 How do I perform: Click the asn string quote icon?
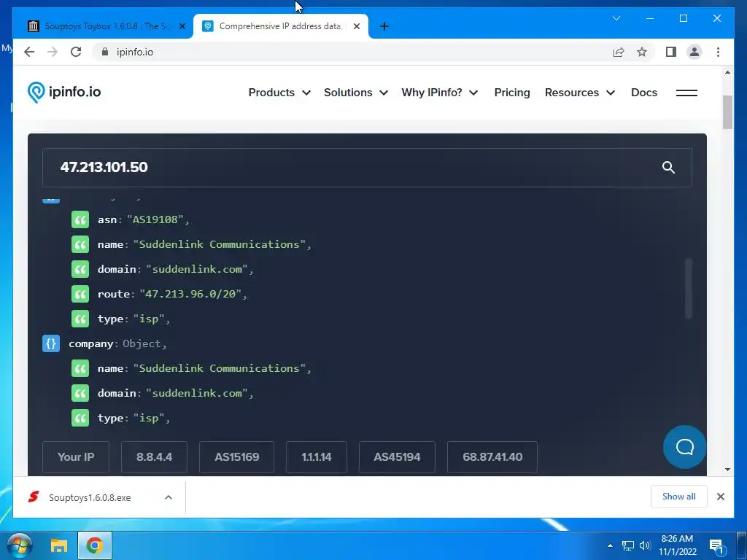(x=80, y=219)
